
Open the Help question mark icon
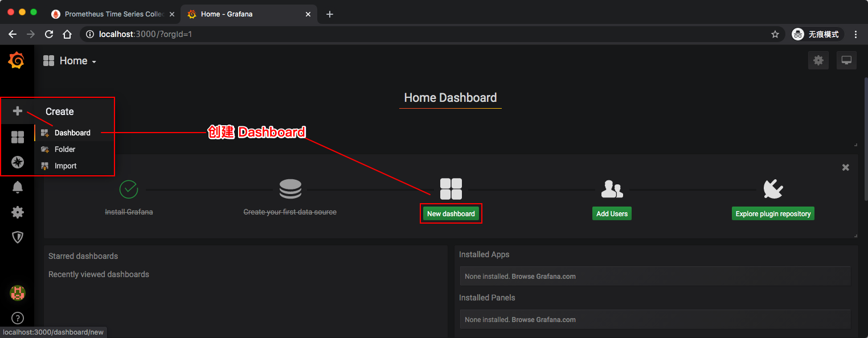[18, 318]
